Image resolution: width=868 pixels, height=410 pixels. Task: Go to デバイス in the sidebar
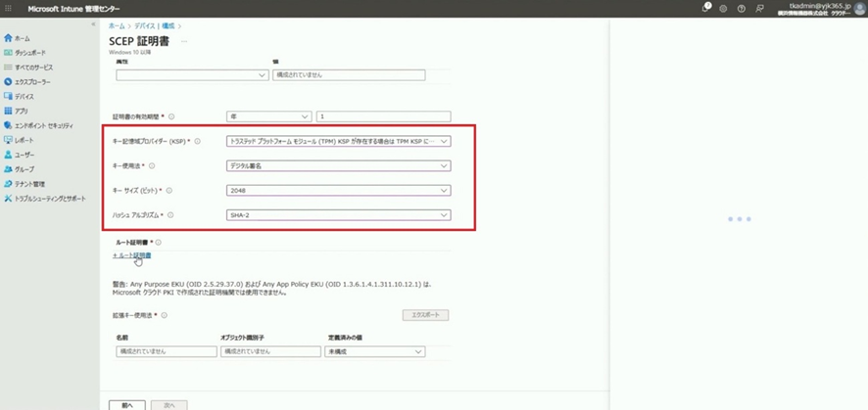[24, 97]
